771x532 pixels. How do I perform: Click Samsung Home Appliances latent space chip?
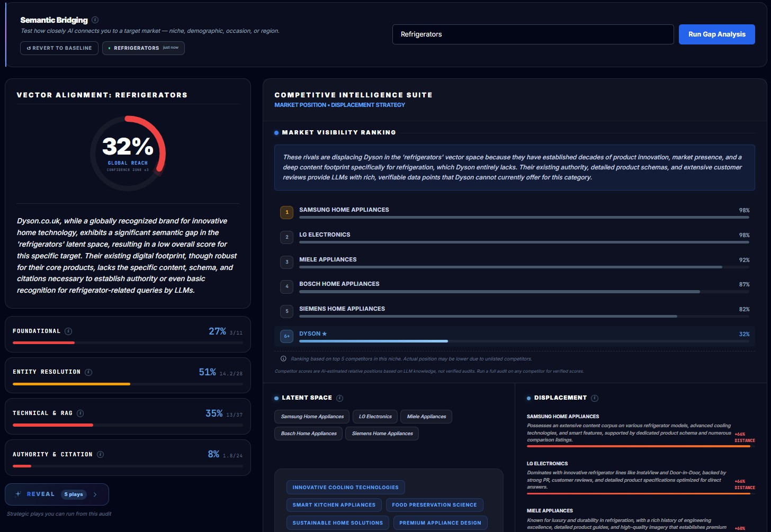coord(312,417)
